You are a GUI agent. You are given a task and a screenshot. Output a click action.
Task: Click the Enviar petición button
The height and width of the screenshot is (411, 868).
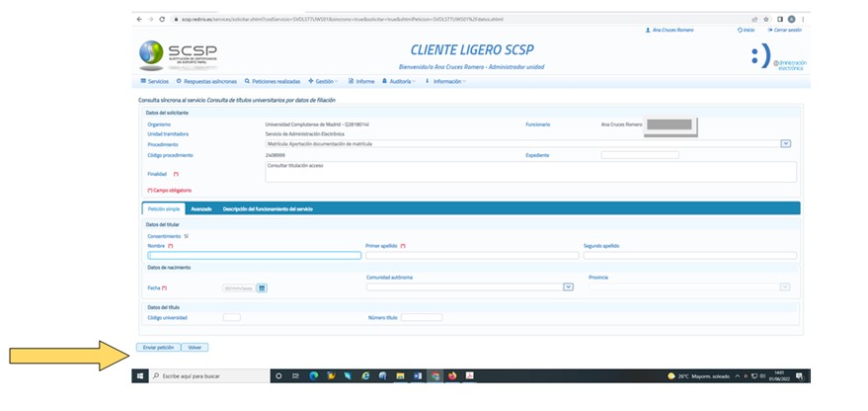point(158,348)
